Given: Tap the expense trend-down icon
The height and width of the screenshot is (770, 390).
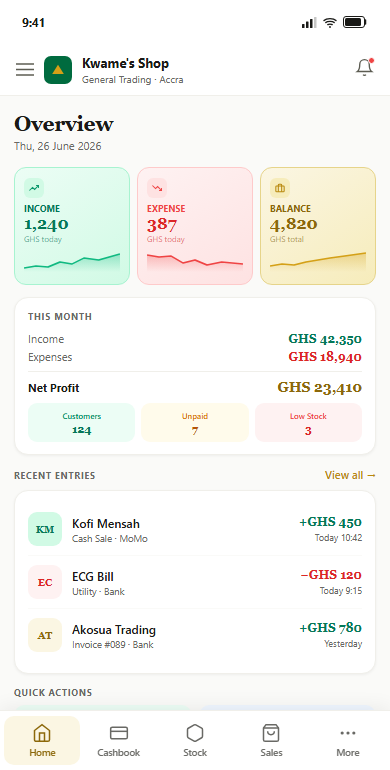Looking at the screenshot, I should [157, 188].
